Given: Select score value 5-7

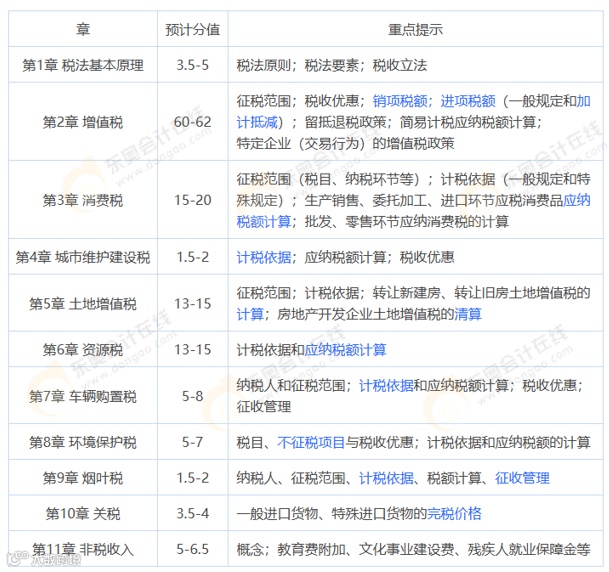Looking at the screenshot, I should point(193,442).
